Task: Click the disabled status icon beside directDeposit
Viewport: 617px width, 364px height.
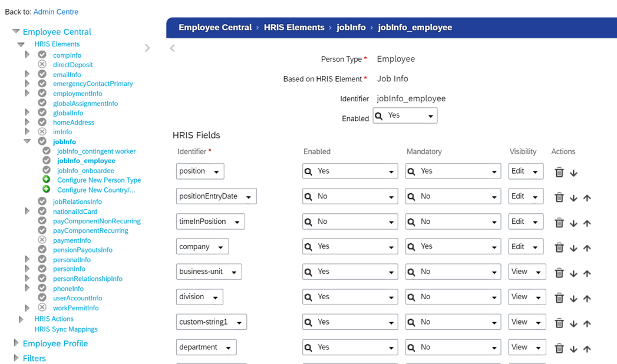Action: pyautogui.click(x=42, y=64)
